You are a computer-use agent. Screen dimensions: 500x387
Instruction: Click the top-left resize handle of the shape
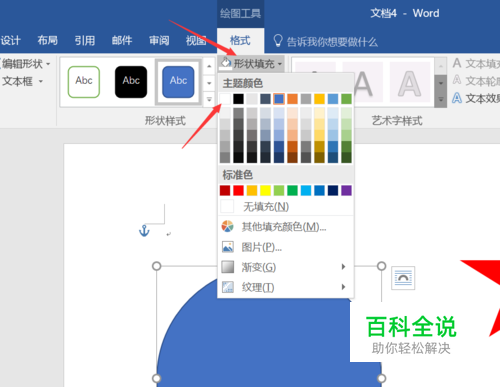156,266
